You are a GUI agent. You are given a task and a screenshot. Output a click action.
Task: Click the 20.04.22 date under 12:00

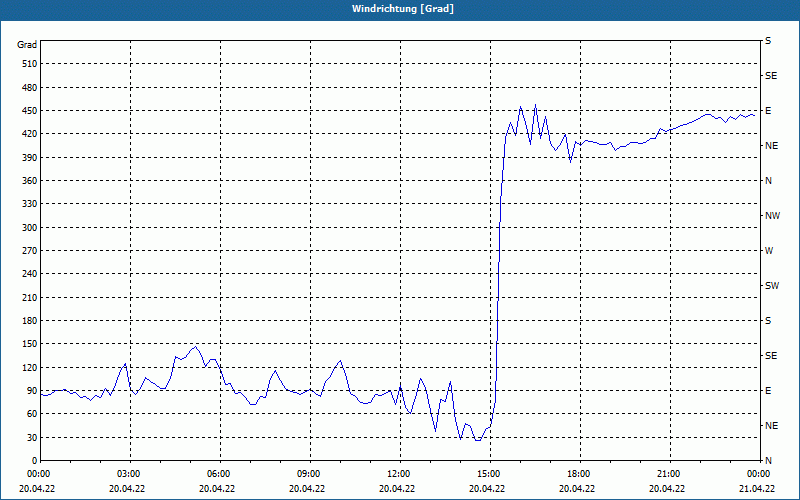pyautogui.click(x=397, y=488)
